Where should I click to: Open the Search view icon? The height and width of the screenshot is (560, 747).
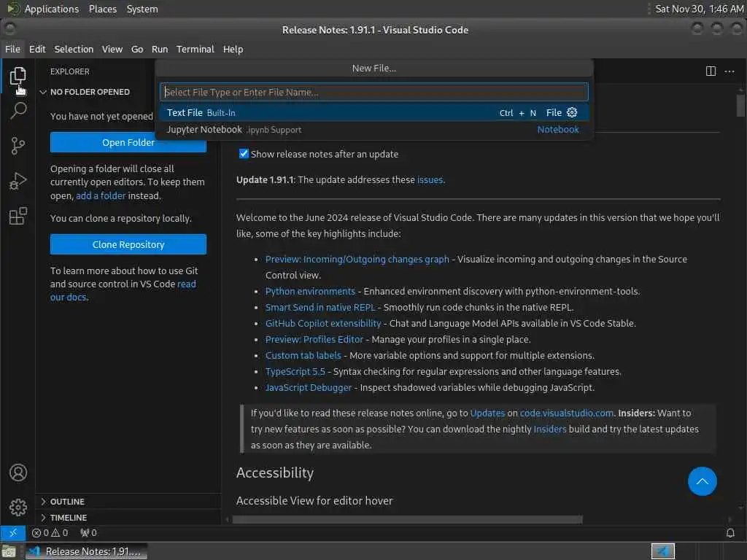[x=18, y=111]
